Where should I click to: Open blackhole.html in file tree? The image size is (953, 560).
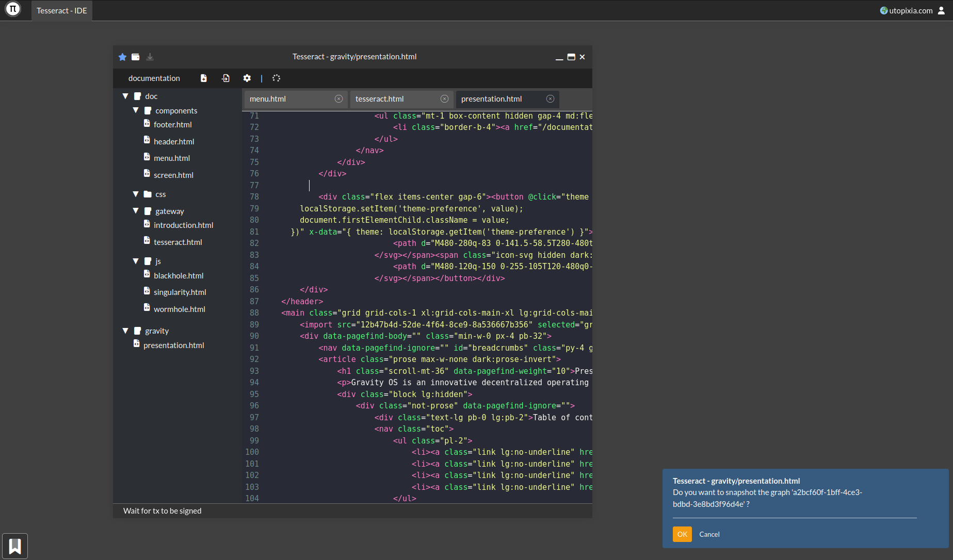tap(179, 276)
